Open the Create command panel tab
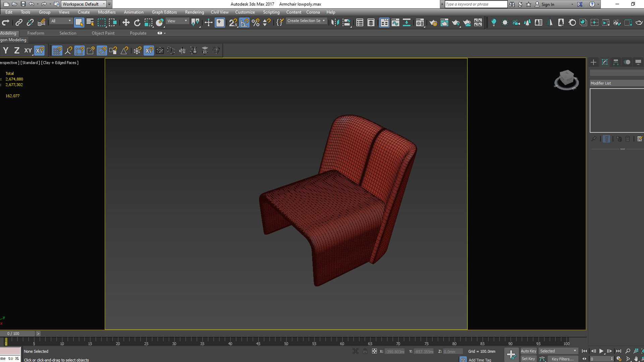Screen dimensions: 644x362 point(593,62)
